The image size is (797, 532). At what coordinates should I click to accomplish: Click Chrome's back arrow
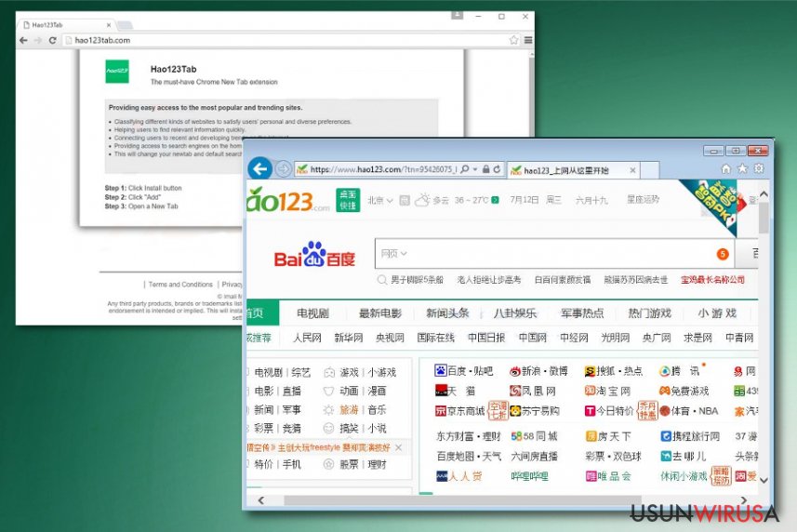23,40
